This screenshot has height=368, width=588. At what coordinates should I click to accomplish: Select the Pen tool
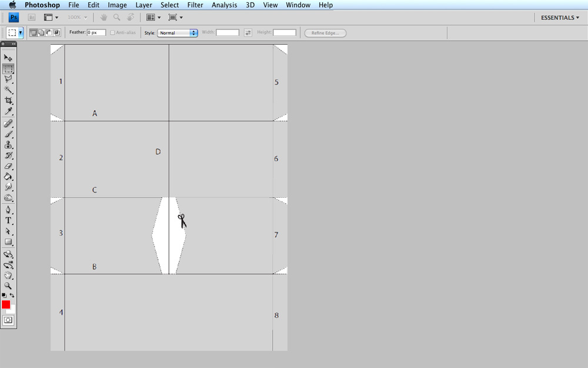pyautogui.click(x=8, y=210)
